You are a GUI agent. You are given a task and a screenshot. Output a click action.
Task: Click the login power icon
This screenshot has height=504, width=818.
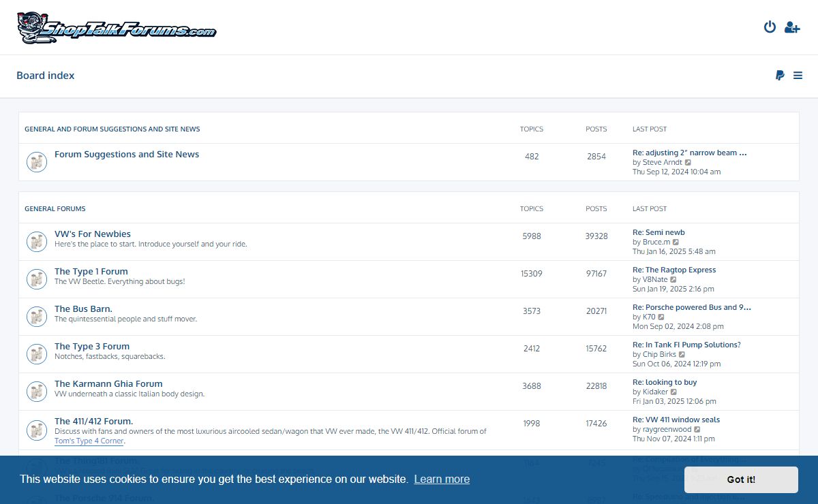[770, 27]
